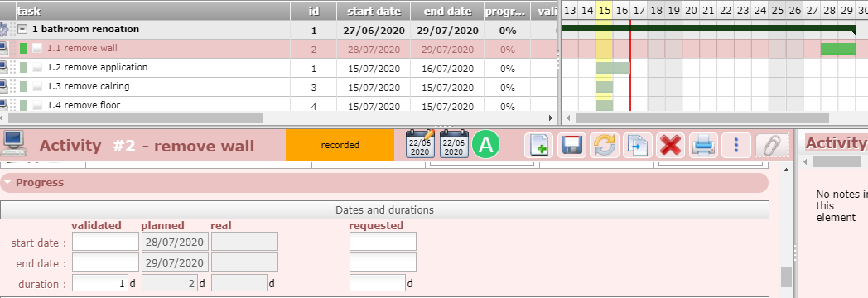Click the remove wall row checkbox icon
Screen dimensions: 868x298
(x=37, y=49)
